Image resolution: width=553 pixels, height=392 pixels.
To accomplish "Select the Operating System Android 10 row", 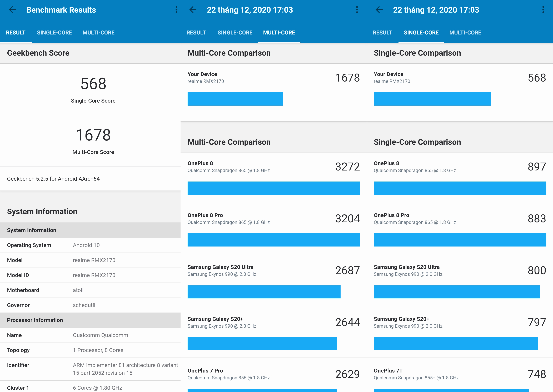I will (90, 245).
